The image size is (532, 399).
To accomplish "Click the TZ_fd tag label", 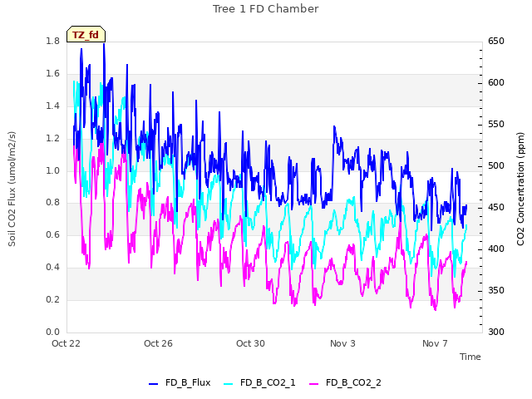I will [x=86, y=35].
